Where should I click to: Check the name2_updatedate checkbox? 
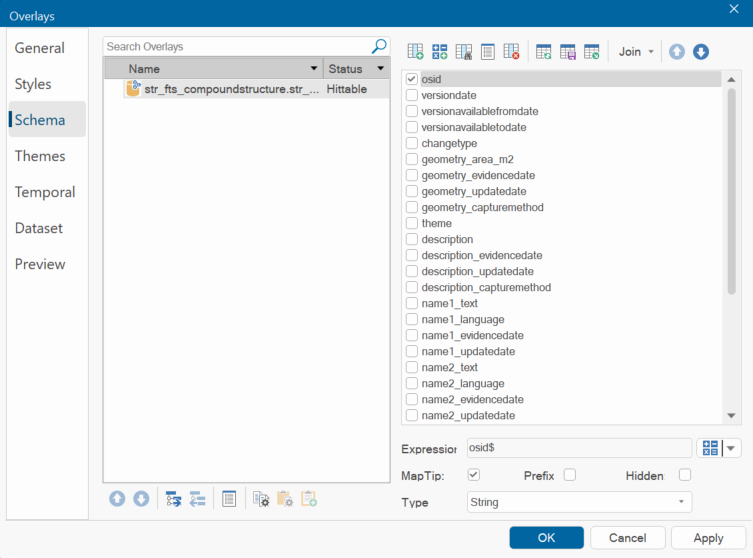[412, 415]
